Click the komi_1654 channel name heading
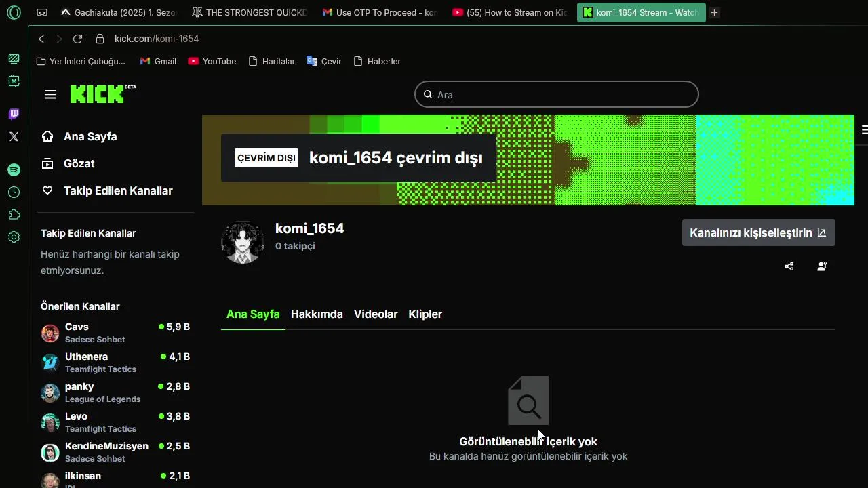 (310, 228)
